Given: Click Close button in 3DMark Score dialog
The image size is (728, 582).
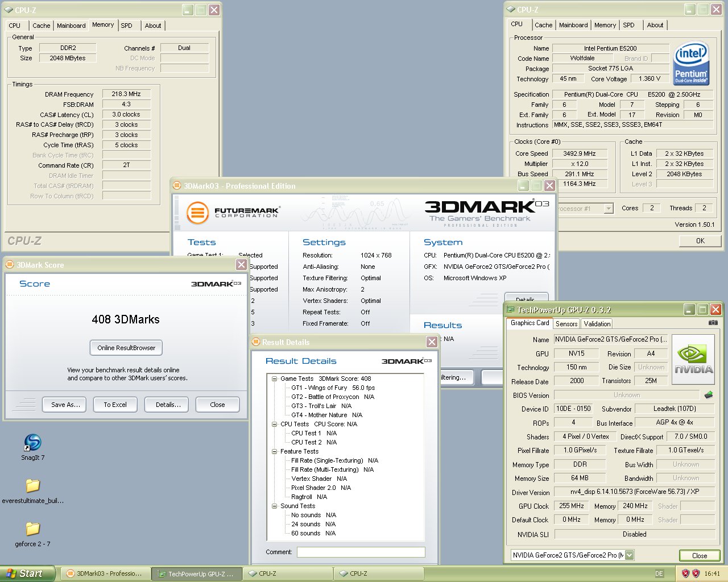Looking at the screenshot, I should click(x=217, y=405).
